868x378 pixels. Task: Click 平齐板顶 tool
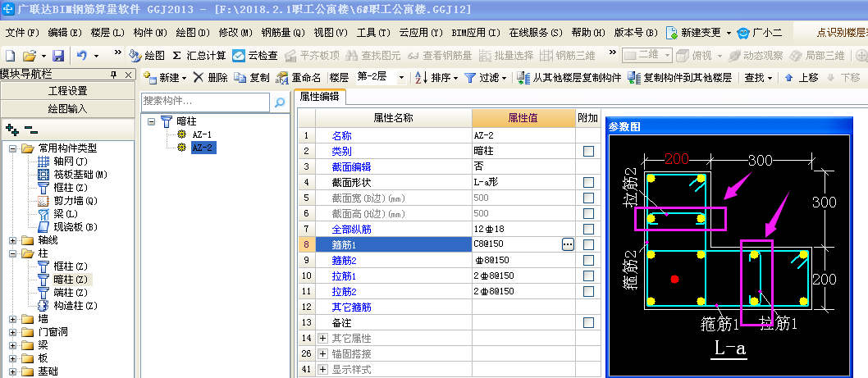[x=312, y=55]
